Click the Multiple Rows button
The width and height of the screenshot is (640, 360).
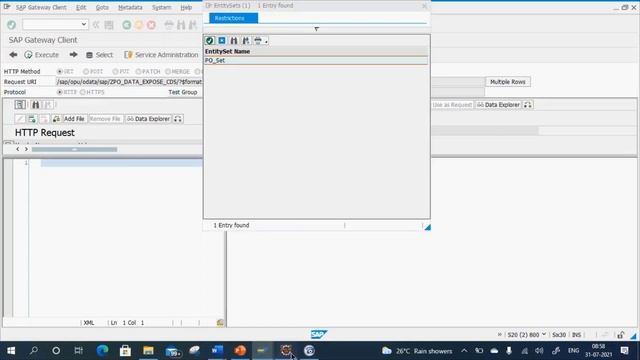(x=508, y=82)
